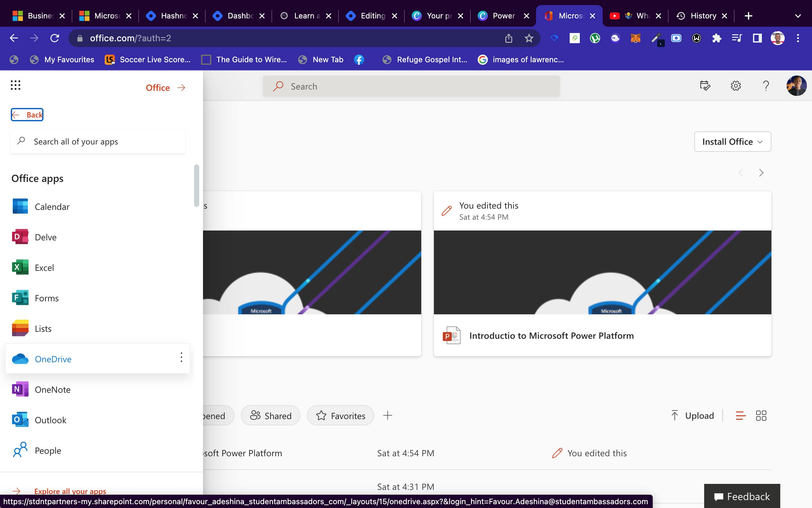
Task: Toggle the Chrome side panel icon
Action: tap(757, 38)
